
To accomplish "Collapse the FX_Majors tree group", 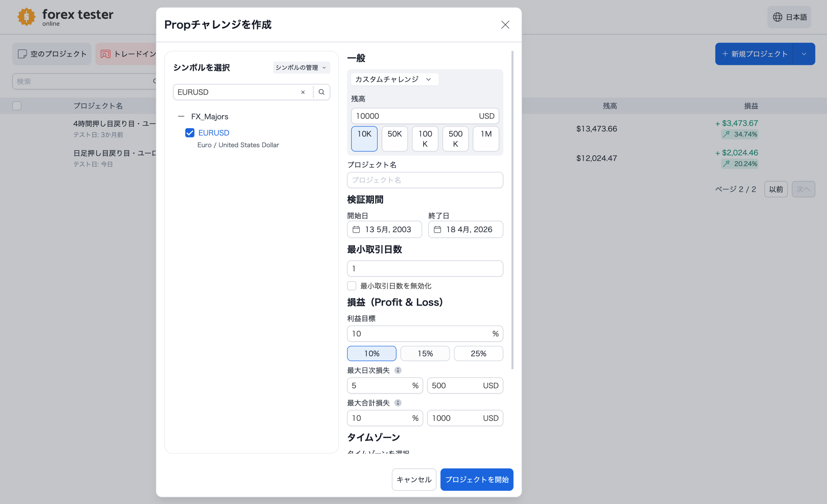I will tap(181, 117).
